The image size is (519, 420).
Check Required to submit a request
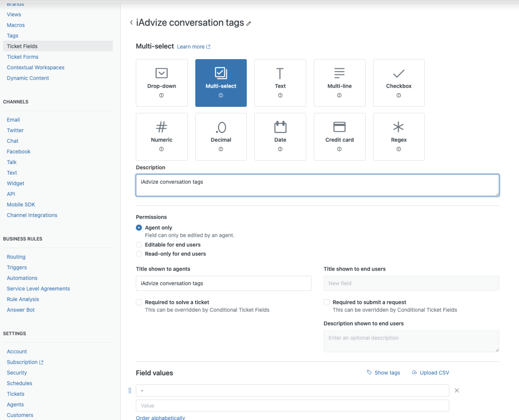(x=327, y=302)
